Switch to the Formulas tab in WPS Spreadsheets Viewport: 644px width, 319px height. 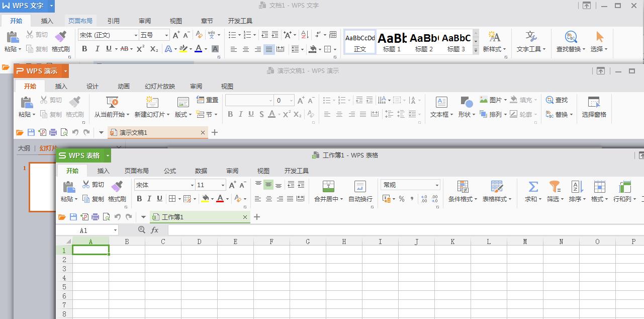tap(170, 171)
